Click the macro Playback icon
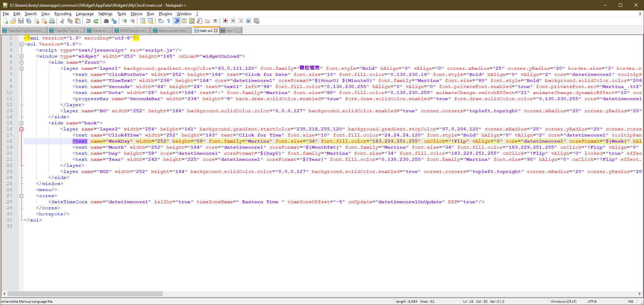This screenshot has width=644, height=305. point(241,21)
